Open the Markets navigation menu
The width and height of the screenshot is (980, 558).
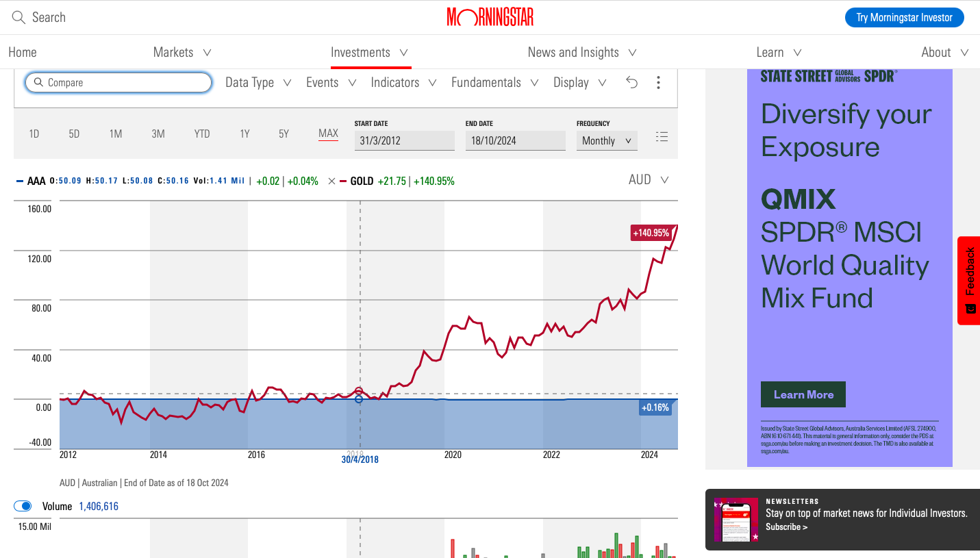(181, 52)
